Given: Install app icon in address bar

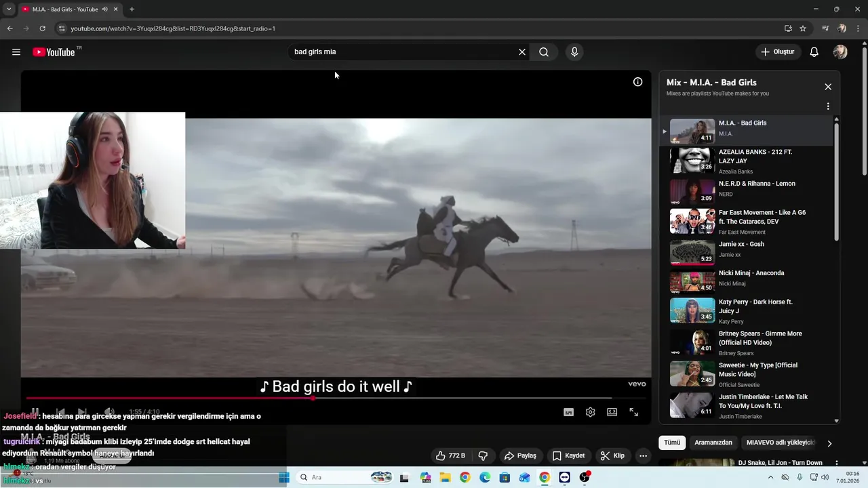Looking at the screenshot, I should [788, 28].
